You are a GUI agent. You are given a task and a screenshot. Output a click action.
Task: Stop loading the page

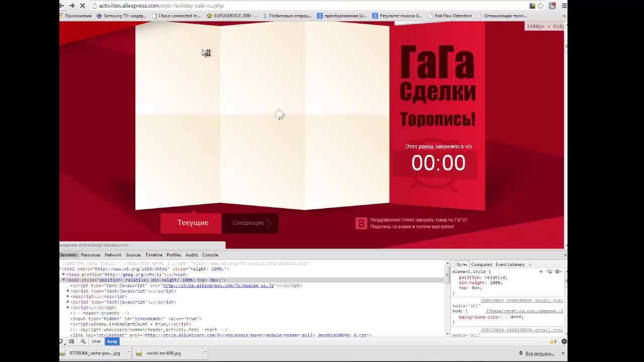pyautogui.click(x=83, y=6)
